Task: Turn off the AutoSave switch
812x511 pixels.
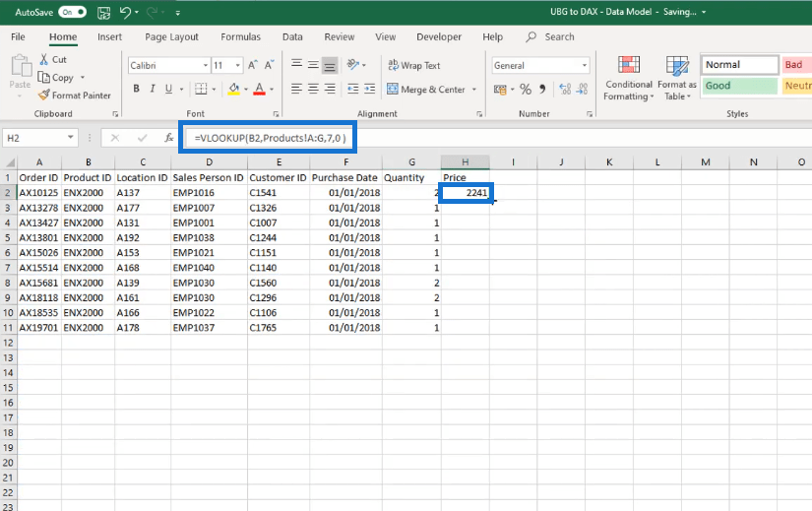Action: tap(73, 12)
